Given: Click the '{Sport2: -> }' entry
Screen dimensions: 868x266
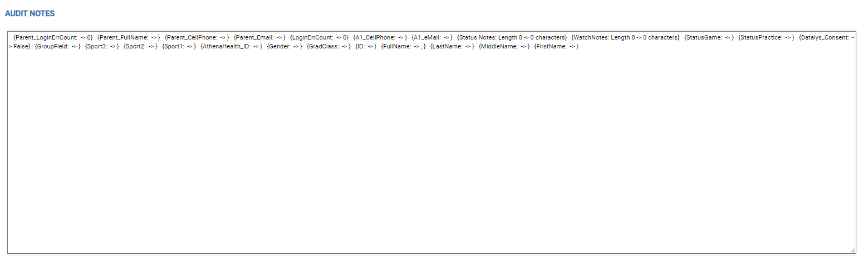Looking at the screenshot, I should [x=140, y=46].
